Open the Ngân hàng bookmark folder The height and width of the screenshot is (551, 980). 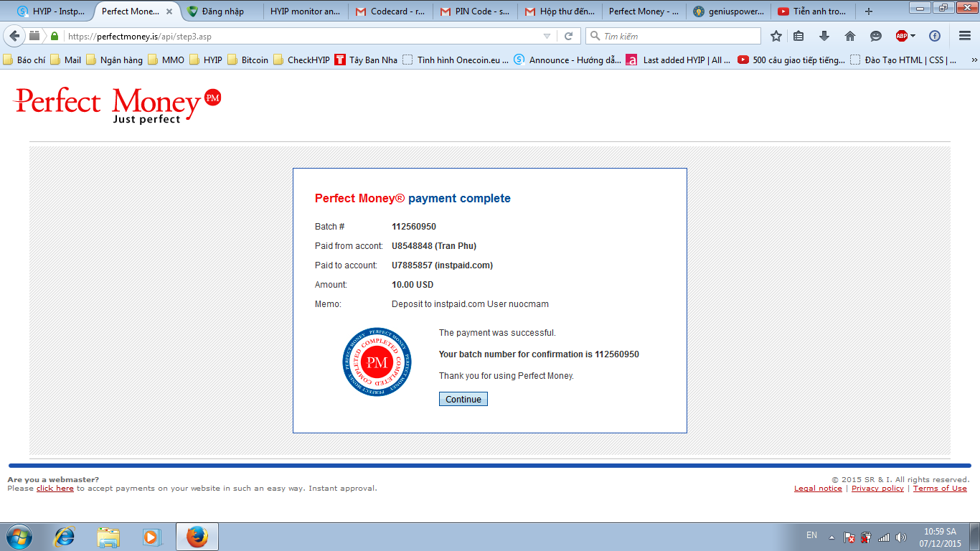pos(114,60)
